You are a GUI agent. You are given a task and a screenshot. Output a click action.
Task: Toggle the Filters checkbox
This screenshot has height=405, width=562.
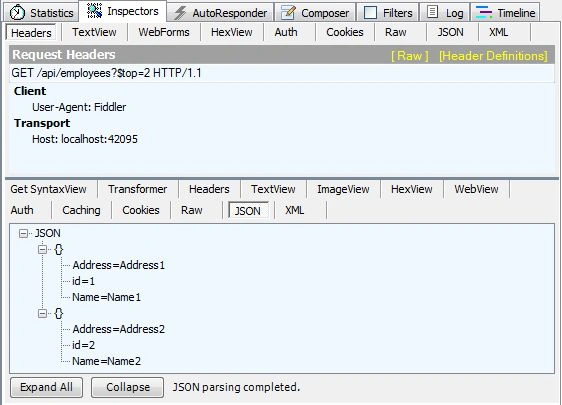coord(370,13)
